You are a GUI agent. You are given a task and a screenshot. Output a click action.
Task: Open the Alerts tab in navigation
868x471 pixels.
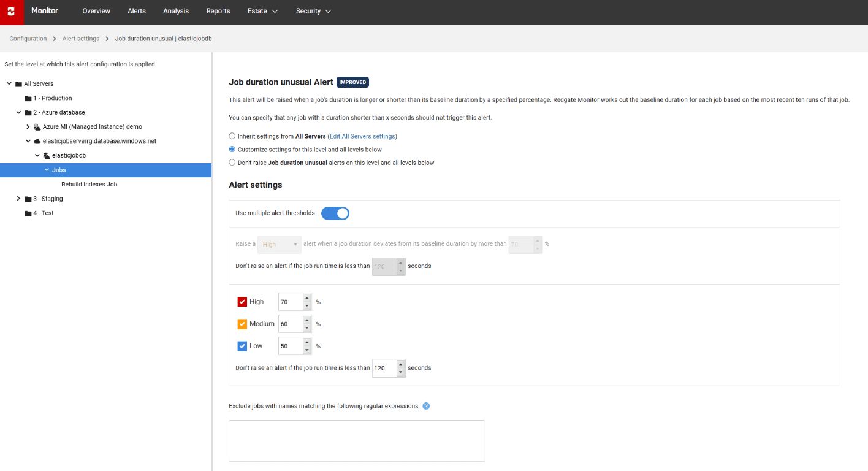click(x=137, y=11)
